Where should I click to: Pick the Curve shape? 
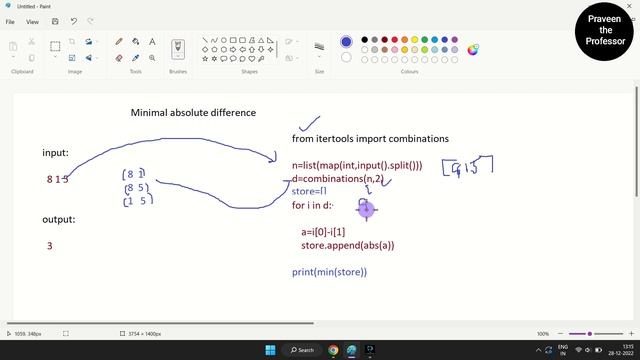pos(214,40)
